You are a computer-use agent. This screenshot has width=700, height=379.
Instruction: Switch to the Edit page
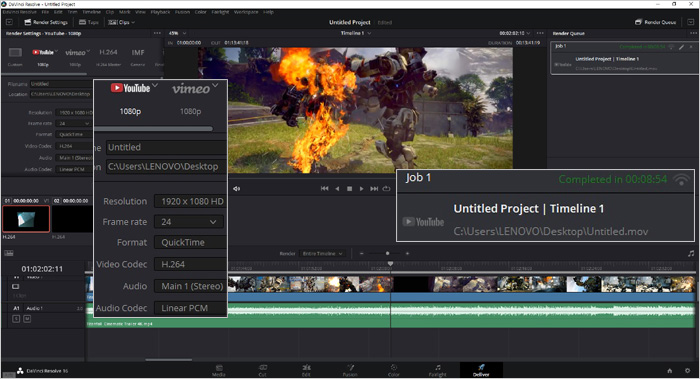click(x=306, y=371)
